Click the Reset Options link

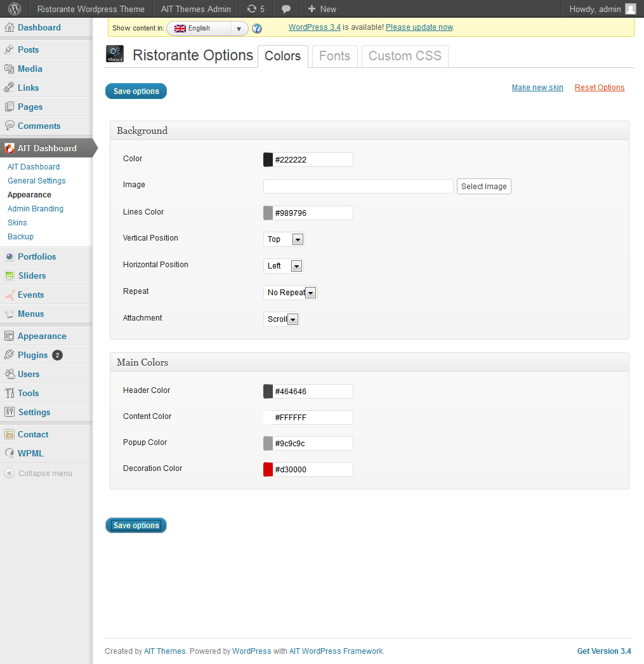(x=600, y=88)
